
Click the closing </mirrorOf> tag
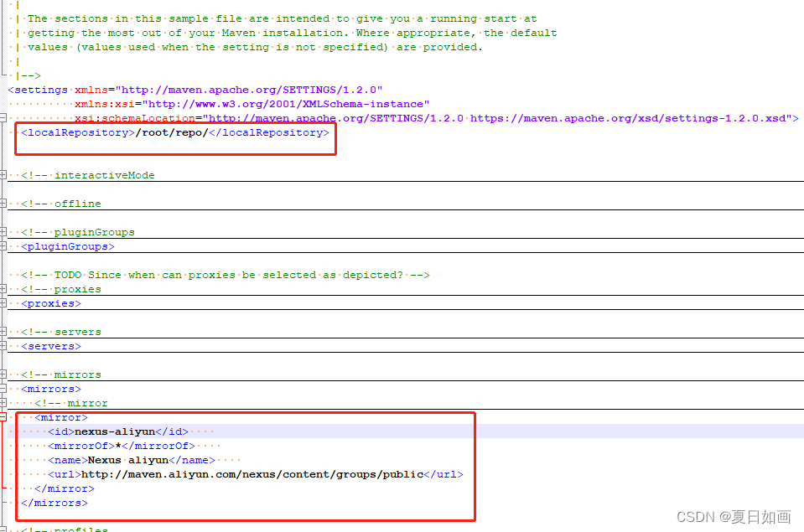[x=158, y=446]
